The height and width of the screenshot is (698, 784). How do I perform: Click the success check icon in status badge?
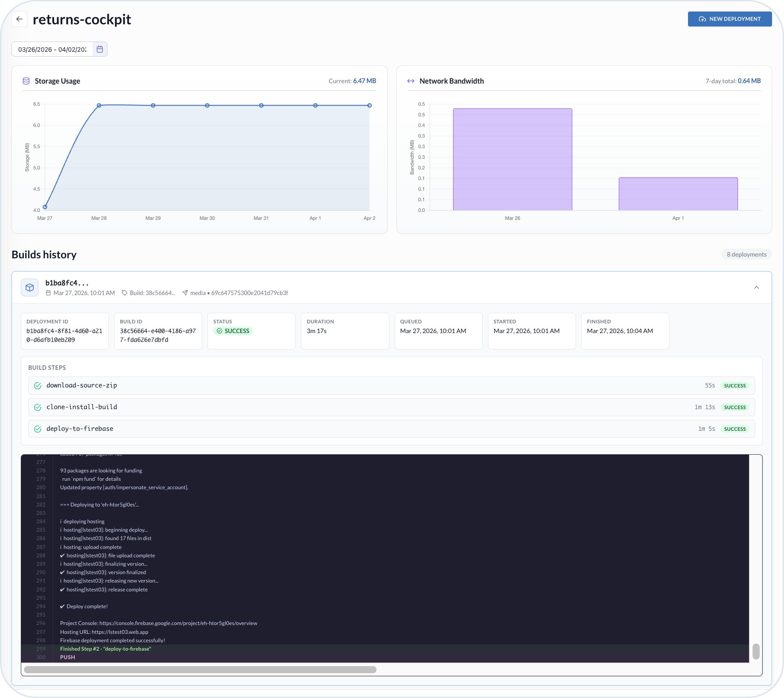tap(219, 331)
